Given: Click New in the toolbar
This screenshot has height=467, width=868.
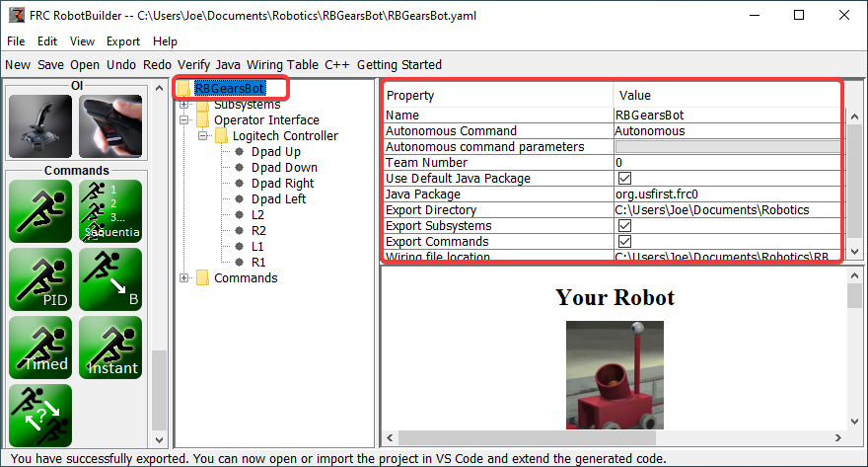Looking at the screenshot, I should pos(18,65).
